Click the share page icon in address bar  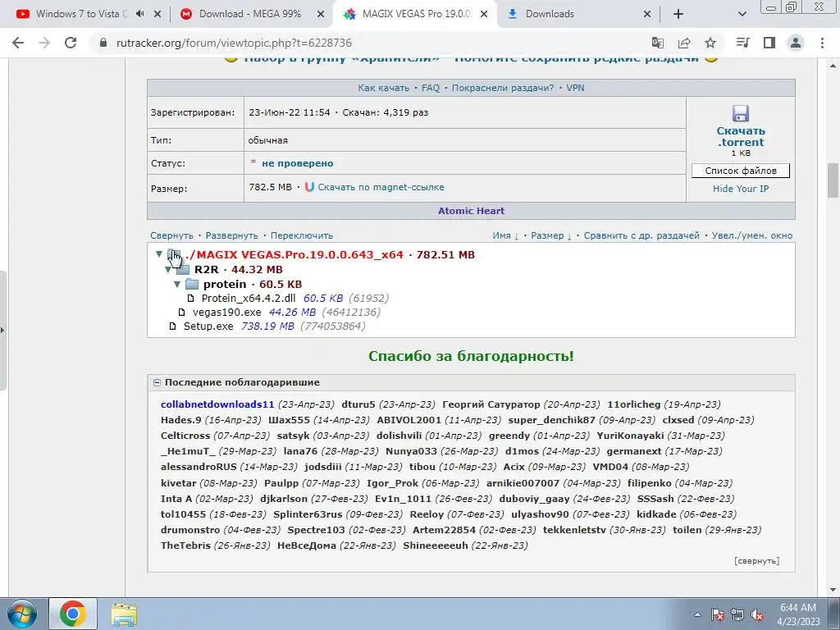pos(684,43)
